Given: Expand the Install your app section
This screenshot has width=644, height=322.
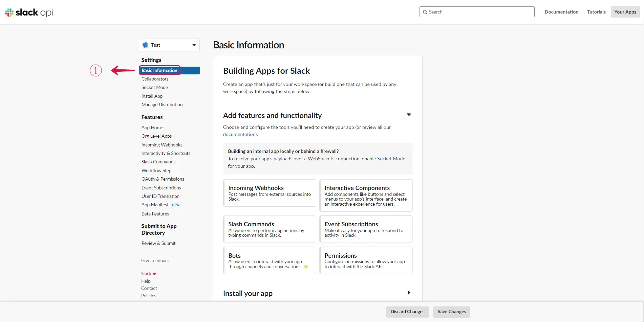Looking at the screenshot, I should coord(409,293).
